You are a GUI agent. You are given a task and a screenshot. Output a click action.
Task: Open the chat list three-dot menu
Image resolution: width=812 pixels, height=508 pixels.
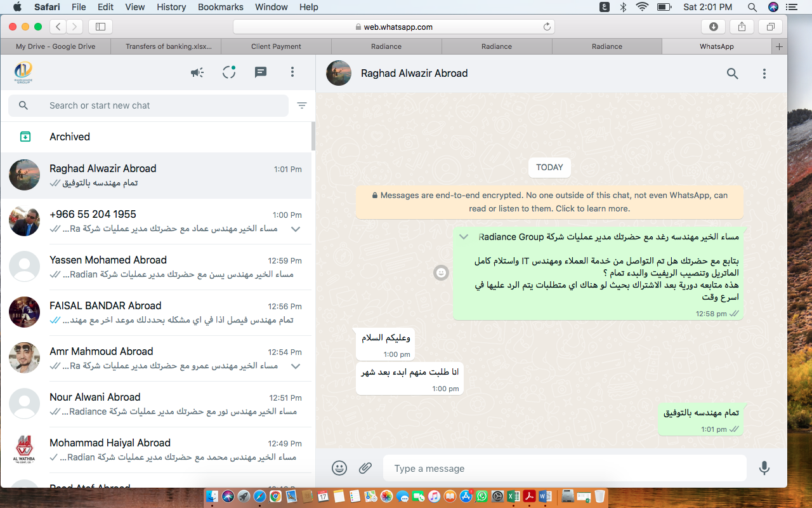[292, 72]
